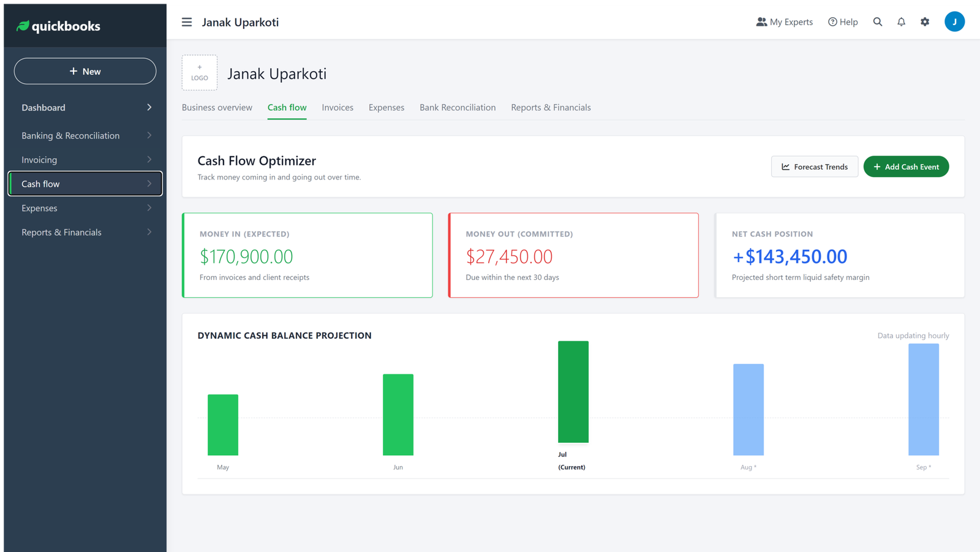980x552 pixels.
Task: Click the $27,450.00 Money Out amount
Action: [x=509, y=256]
